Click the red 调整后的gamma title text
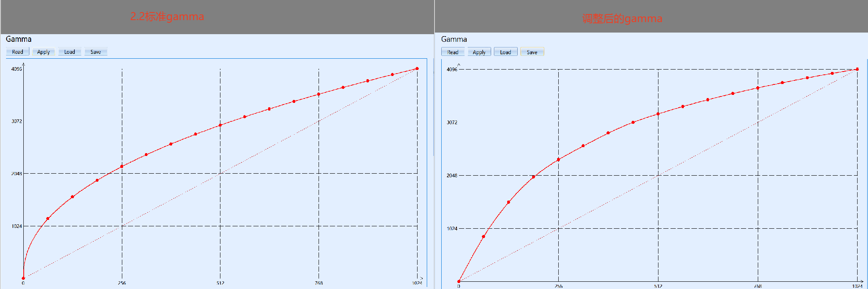Image resolution: width=868 pixels, height=289 pixels. [x=622, y=18]
